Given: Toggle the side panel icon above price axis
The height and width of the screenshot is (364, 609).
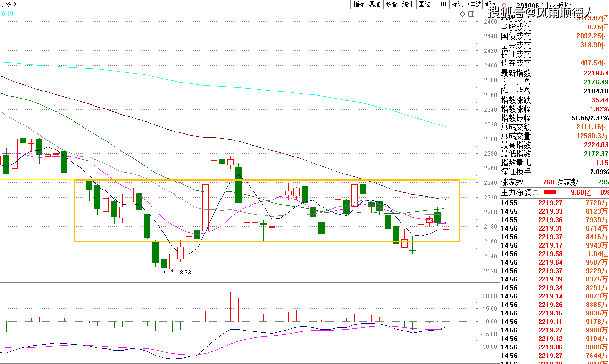Looking at the screenshot, I should coord(471,14).
